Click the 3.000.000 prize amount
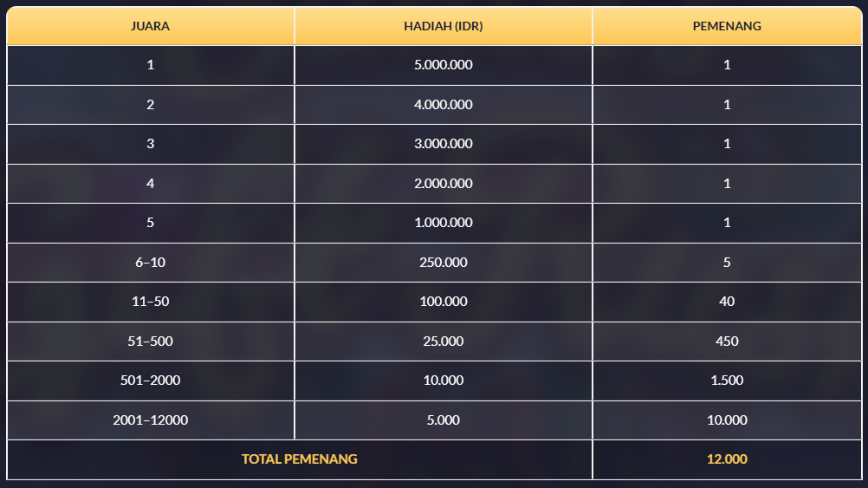This screenshot has height=488, width=868. [x=444, y=144]
